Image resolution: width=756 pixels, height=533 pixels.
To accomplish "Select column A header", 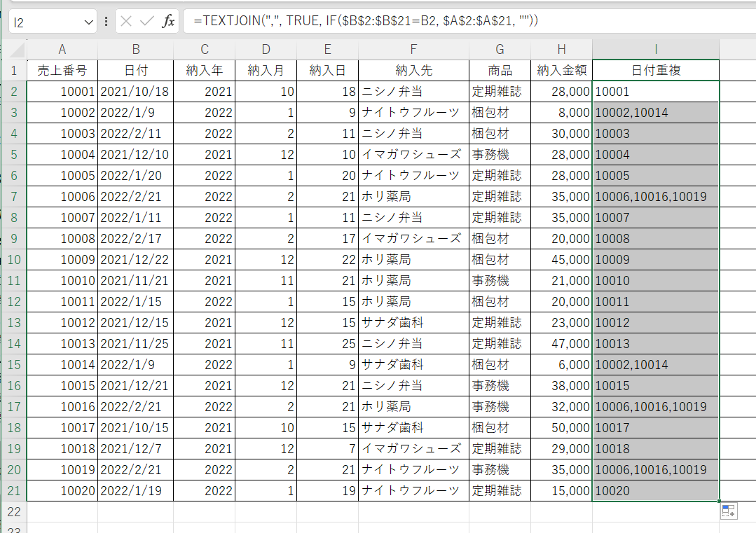I will pyautogui.click(x=62, y=49).
